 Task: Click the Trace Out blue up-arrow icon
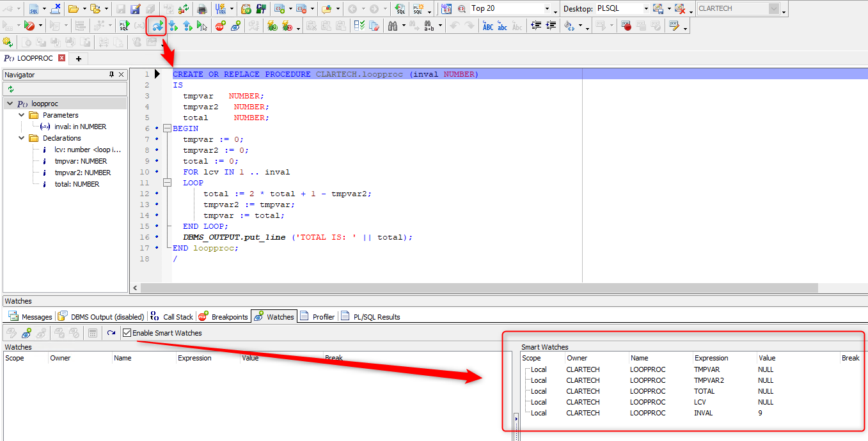click(187, 26)
